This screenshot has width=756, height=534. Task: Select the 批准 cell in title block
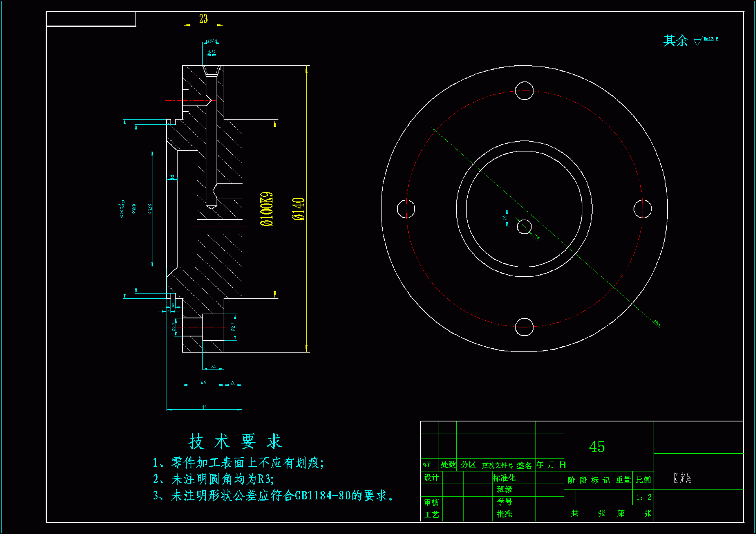click(504, 514)
